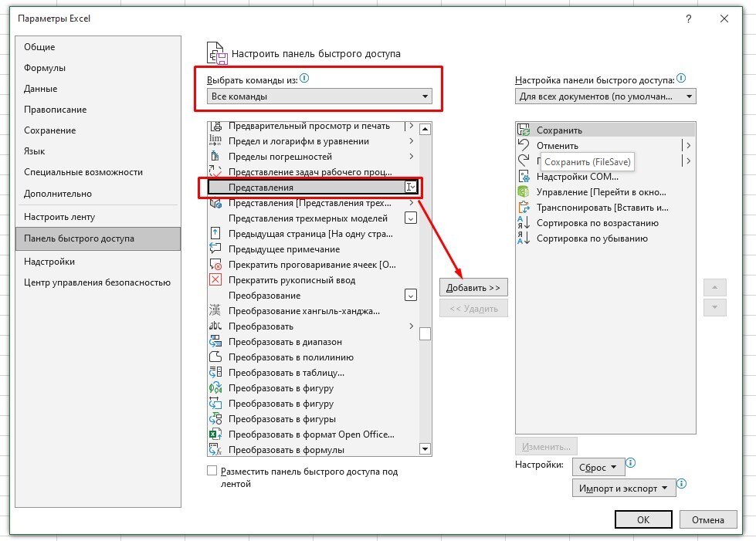Expand the Представления трехмерных моделей dropdown indicator
This screenshot has height=541, width=756.
point(411,218)
